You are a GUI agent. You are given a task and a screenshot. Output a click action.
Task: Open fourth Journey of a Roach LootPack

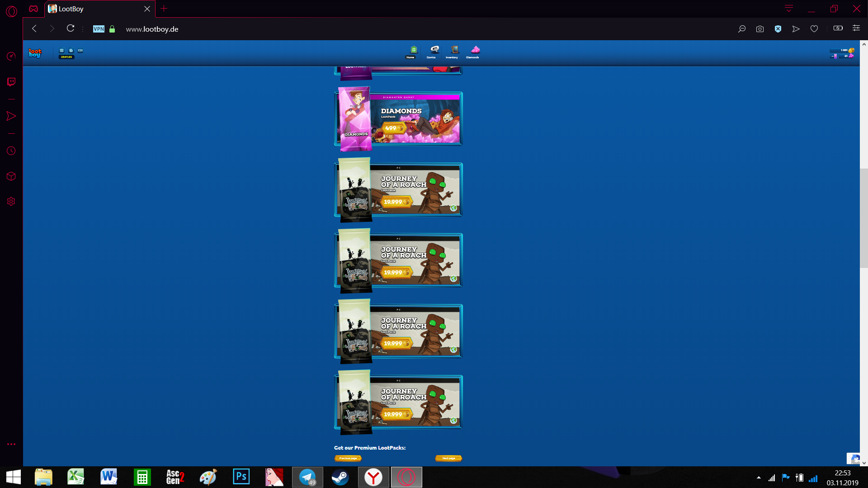pos(398,402)
